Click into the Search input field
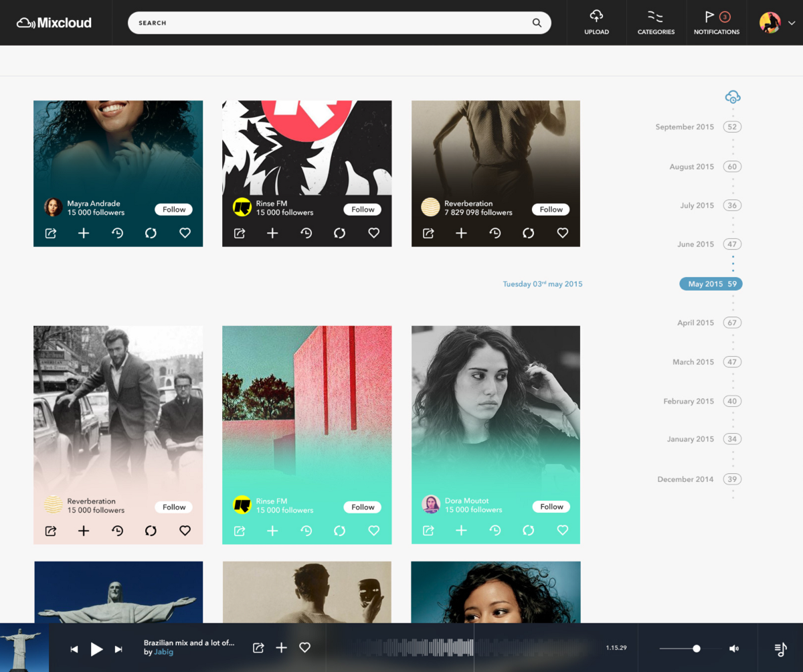Image resolution: width=803 pixels, height=672 pixels. (328, 23)
